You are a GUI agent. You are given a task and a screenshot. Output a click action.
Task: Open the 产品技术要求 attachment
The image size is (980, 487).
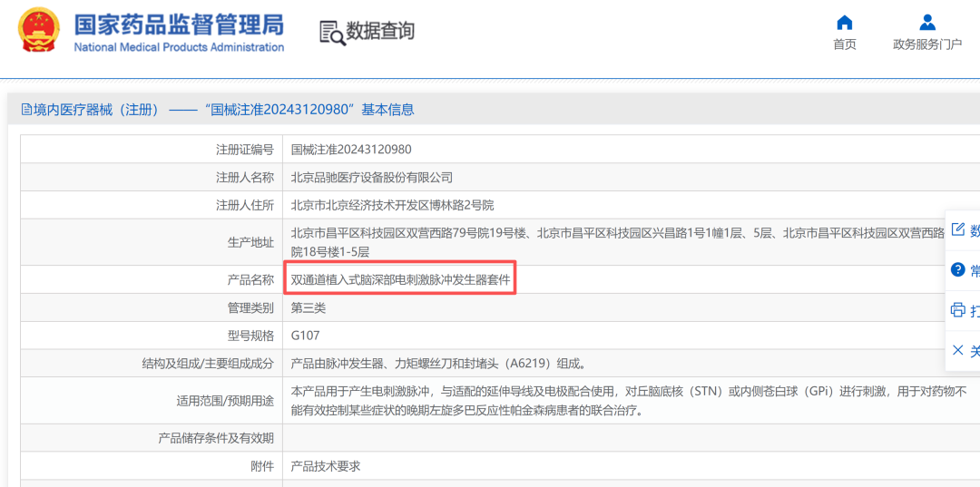coord(325,465)
